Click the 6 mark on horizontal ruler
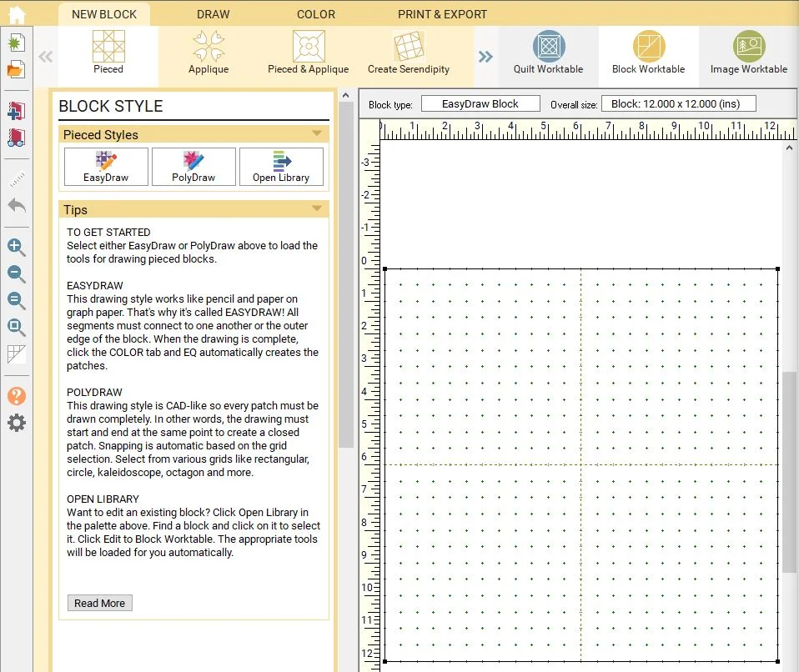This screenshot has height=672, width=799. pyautogui.click(x=576, y=127)
